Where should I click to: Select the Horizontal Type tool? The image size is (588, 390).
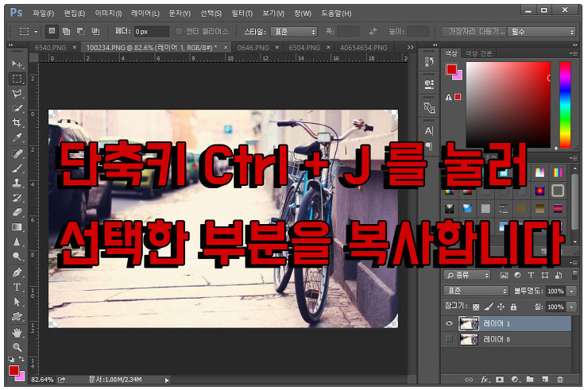point(17,288)
